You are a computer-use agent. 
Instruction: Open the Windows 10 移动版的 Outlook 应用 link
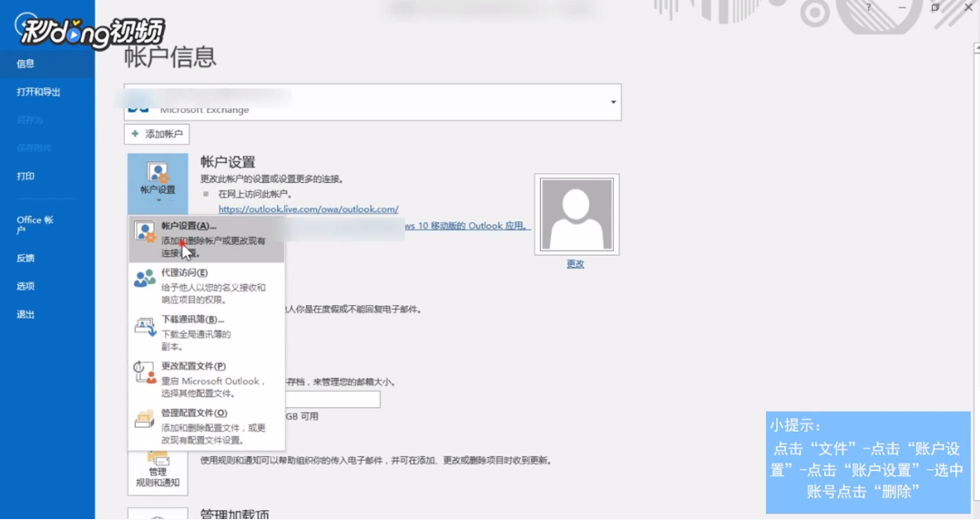[466, 226]
